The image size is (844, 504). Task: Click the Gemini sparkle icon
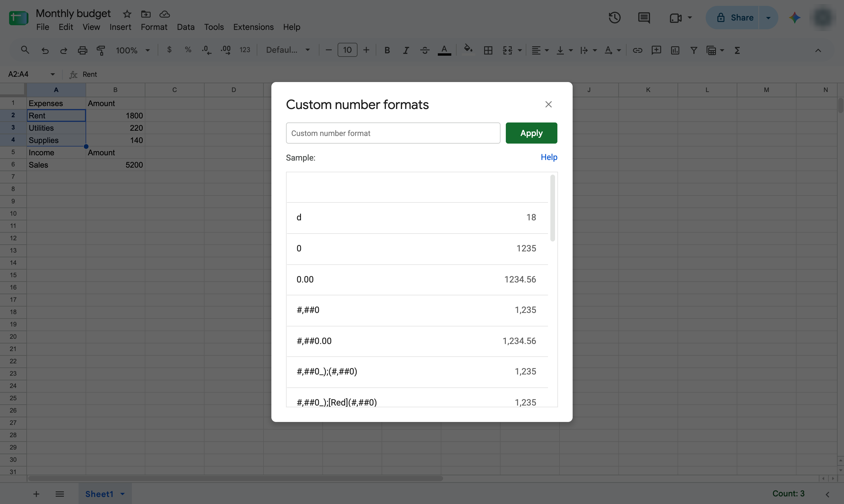click(x=795, y=18)
